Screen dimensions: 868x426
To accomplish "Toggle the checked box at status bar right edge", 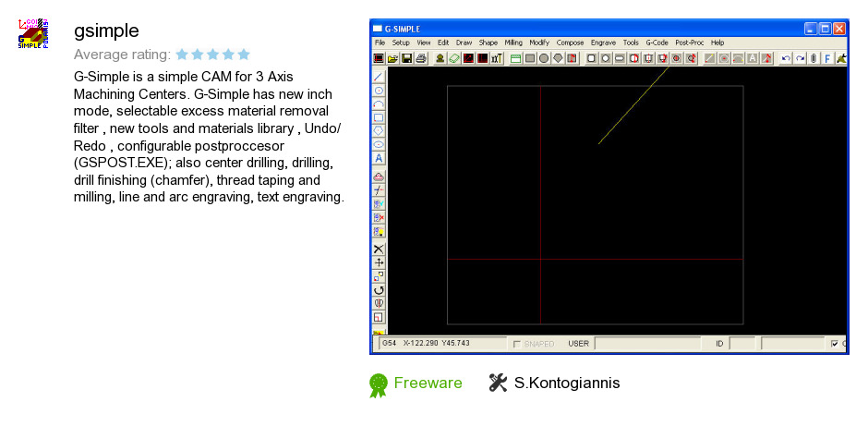I will [x=835, y=344].
